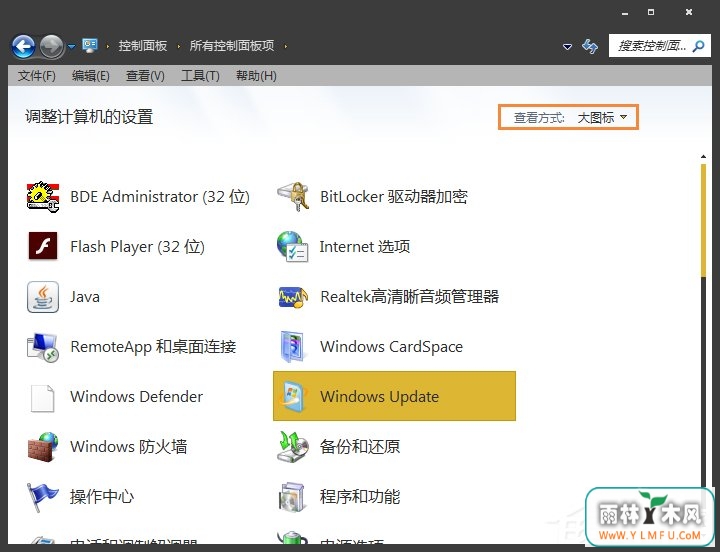The height and width of the screenshot is (552, 720).
Task: Open the 编辑(E) menu
Action: tap(91, 76)
